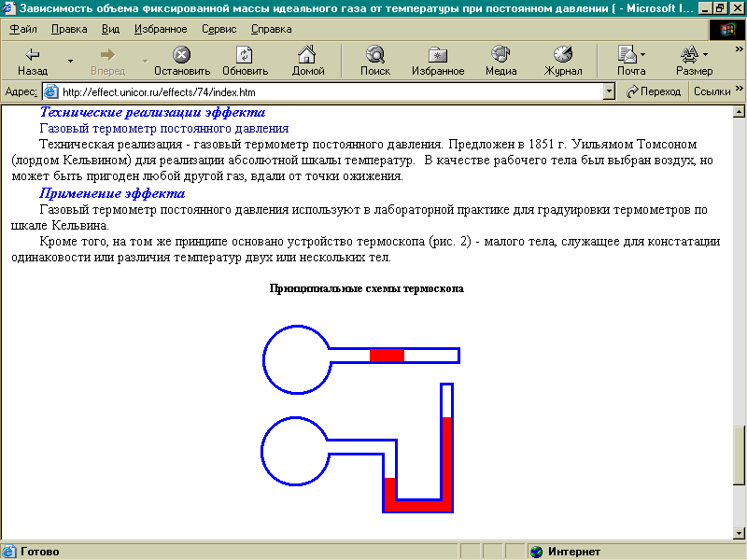Click the upper thermoscope diagram with horizontal tube
Viewport: 747px width, 560px height.
tap(361, 359)
